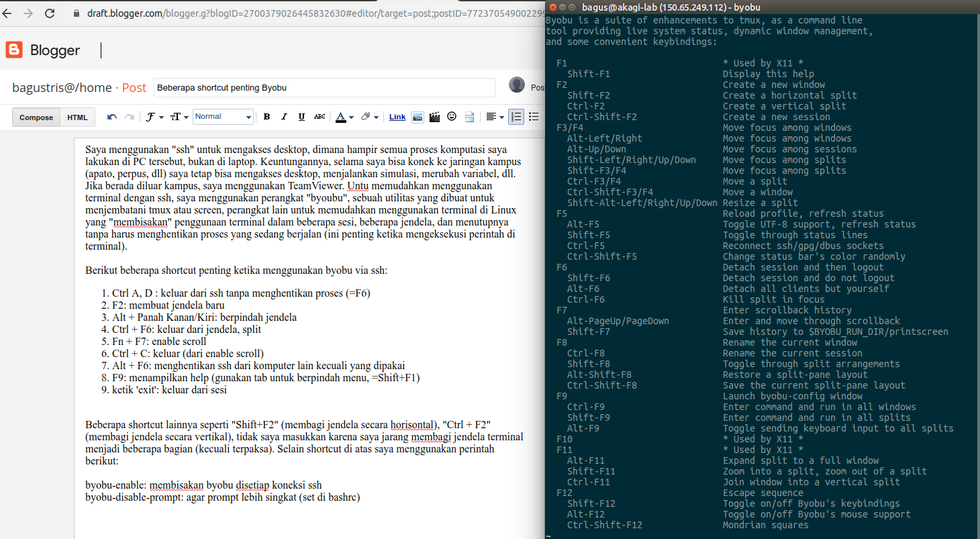This screenshot has width=980, height=539.
Task: Click the lock icon in address bar
Action: 77,13
